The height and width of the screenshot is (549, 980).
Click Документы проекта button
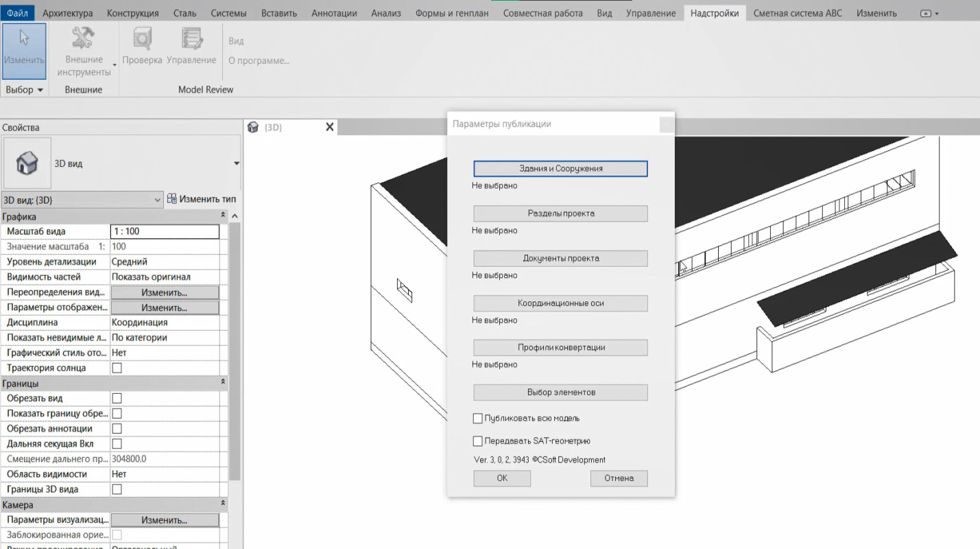coord(560,259)
